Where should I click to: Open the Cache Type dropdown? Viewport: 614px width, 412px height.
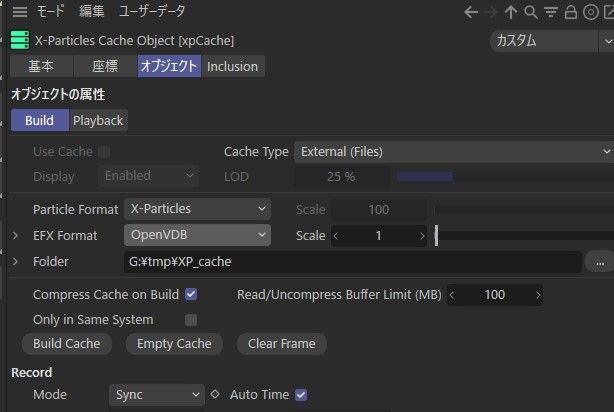point(454,152)
